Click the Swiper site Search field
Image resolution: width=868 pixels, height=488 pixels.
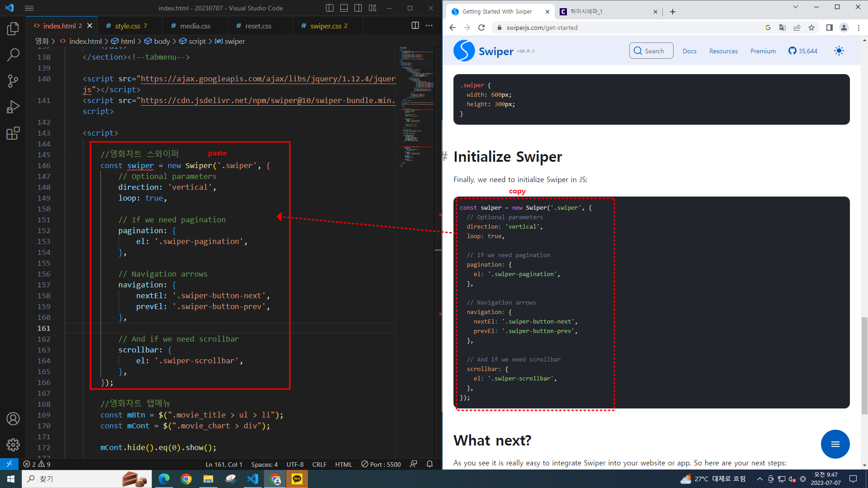click(651, 51)
